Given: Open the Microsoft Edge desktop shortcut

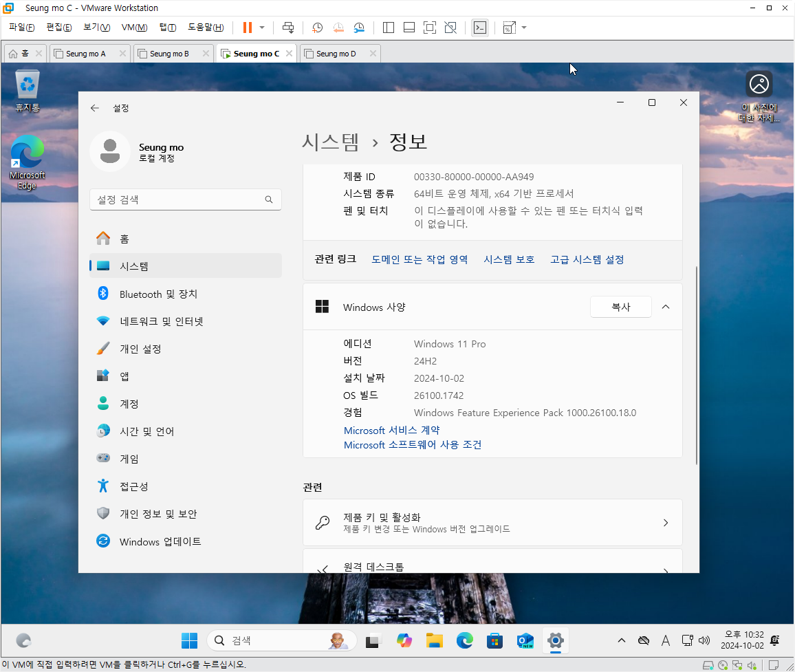Looking at the screenshot, I should click(28, 162).
